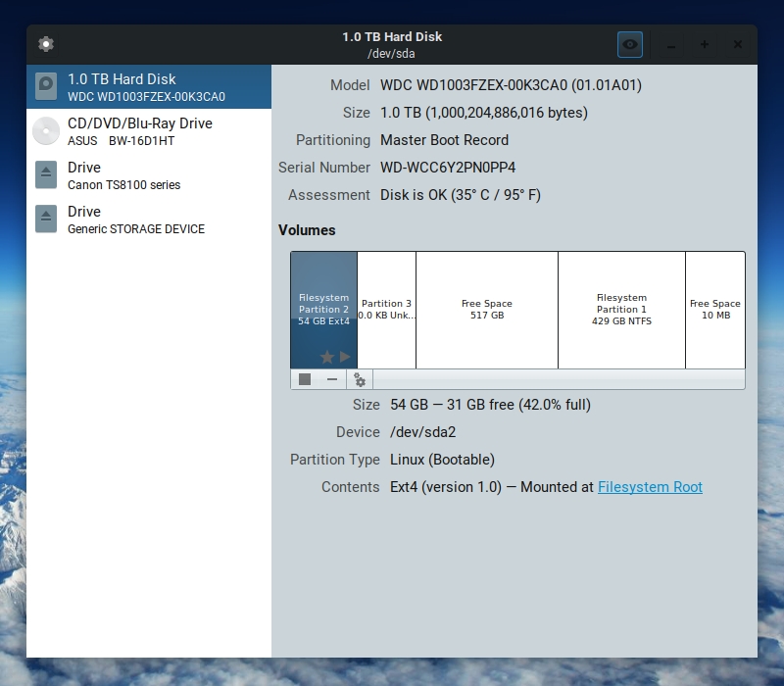
Task: Select the 10 MB Free Space block
Action: coord(714,309)
